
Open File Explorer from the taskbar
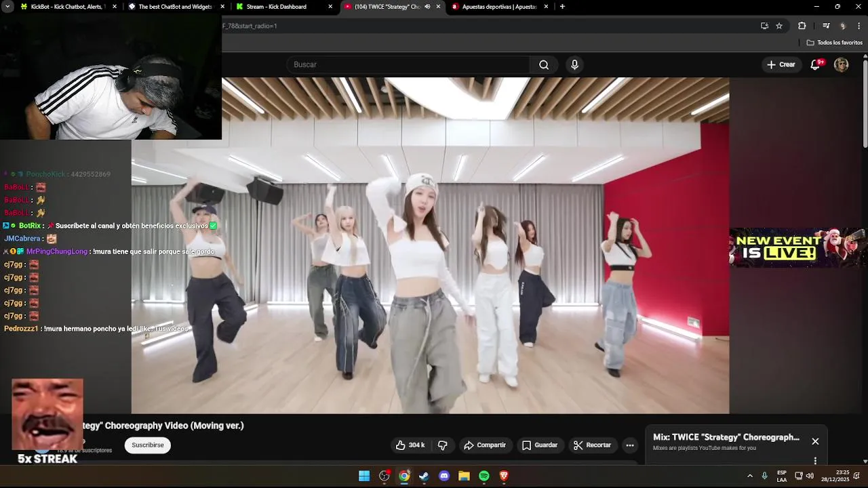(464, 476)
